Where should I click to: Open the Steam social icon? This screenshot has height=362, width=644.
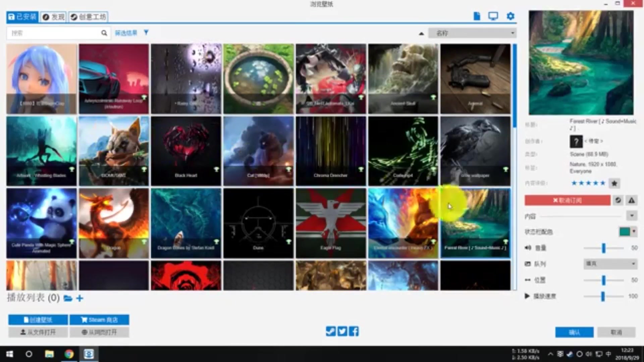click(x=331, y=331)
